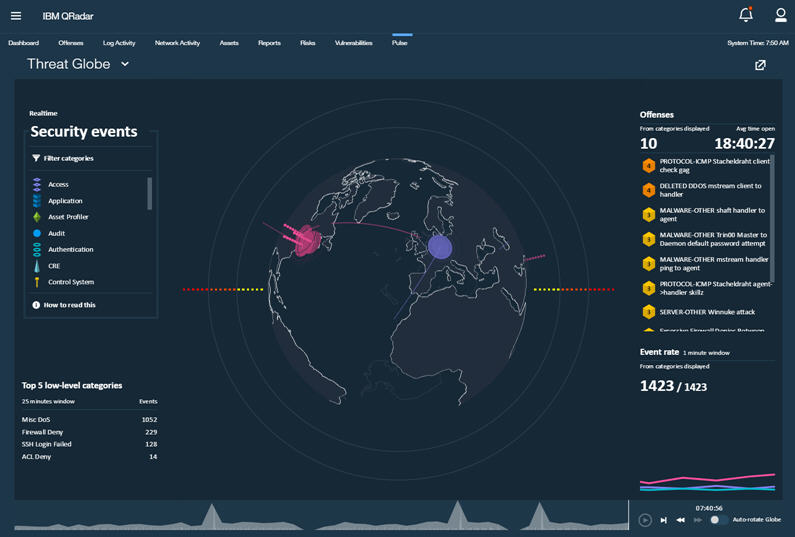Open the user profile icon
This screenshot has width=795, height=537.
tap(781, 15)
